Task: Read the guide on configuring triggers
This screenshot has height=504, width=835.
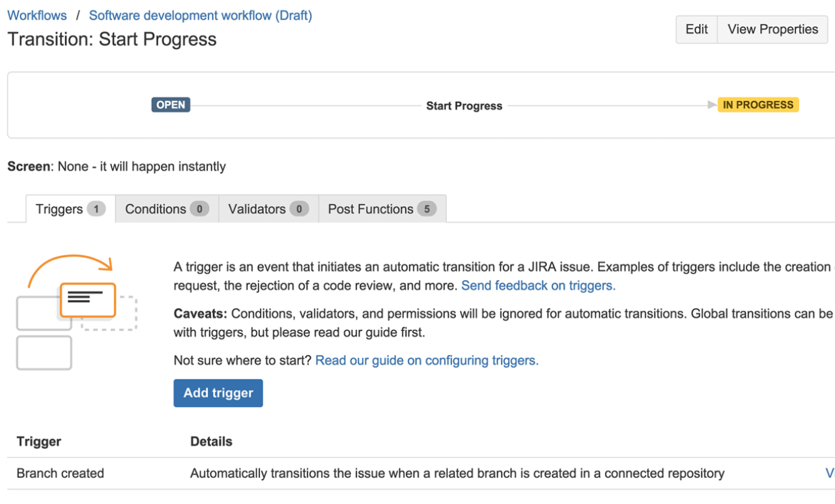Action: coord(427,360)
